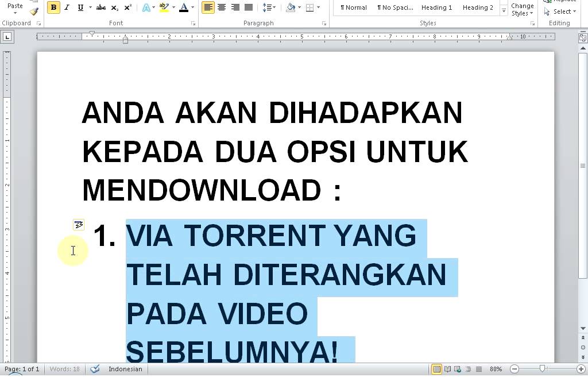
Task: Apply the Heading 2 style
Action: coord(478,7)
